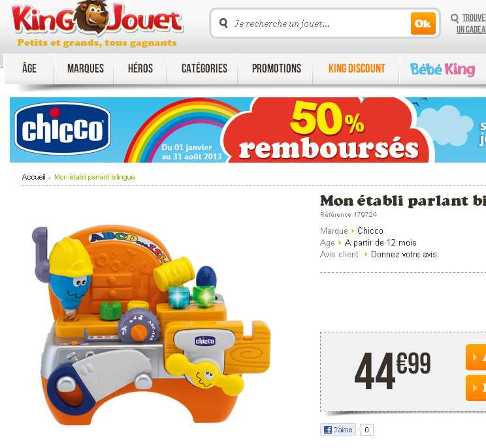Click the Facebook J'aime icon
The image size is (486, 448).
click(328, 430)
